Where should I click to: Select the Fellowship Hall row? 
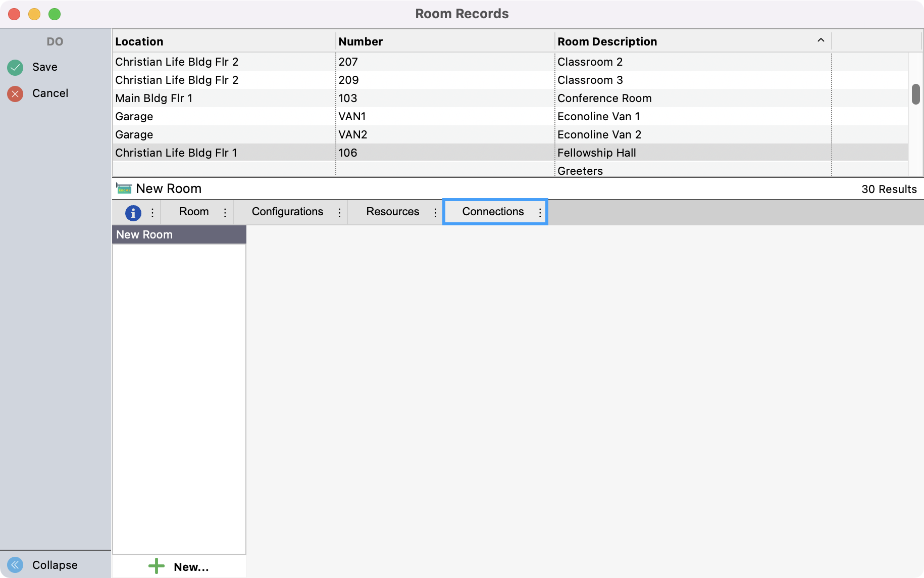[x=596, y=153]
